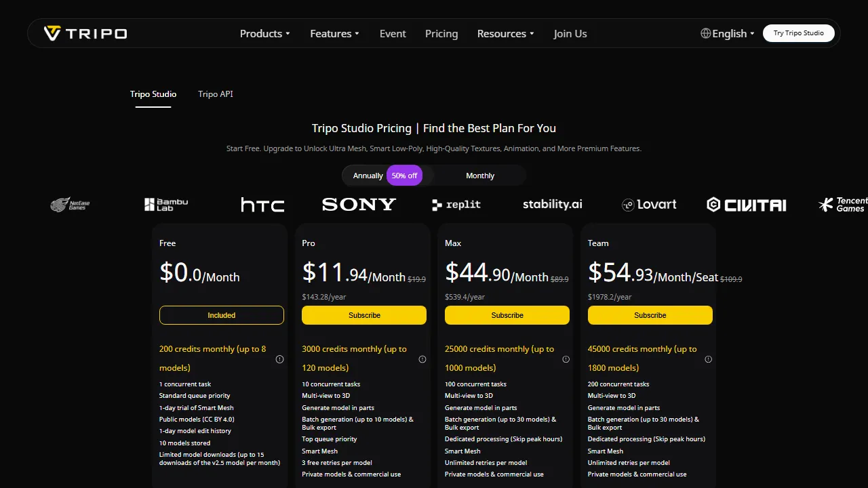The height and width of the screenshot is (488, 868).
Task: Click '200 credits monthly (up to 8 models)' text
Action: pyautogui.click(x=213, y=359)
